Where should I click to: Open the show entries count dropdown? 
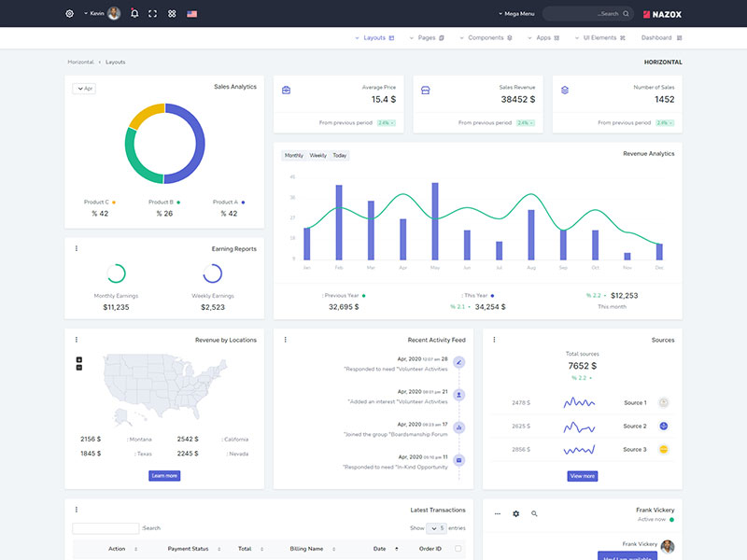pyautogui.click(x=436, y=528)
